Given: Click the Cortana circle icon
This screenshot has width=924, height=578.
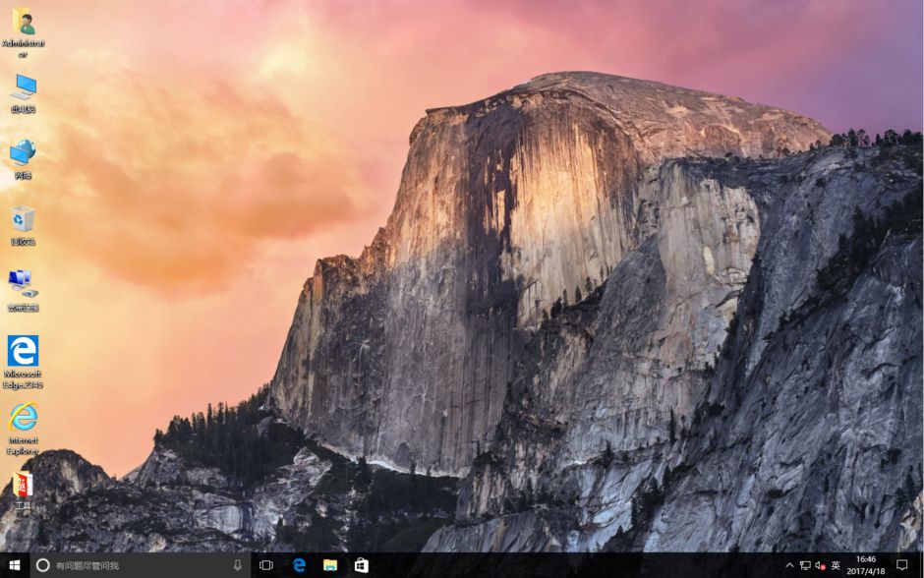Looking at the screenshot, I should tap(42, 565).
